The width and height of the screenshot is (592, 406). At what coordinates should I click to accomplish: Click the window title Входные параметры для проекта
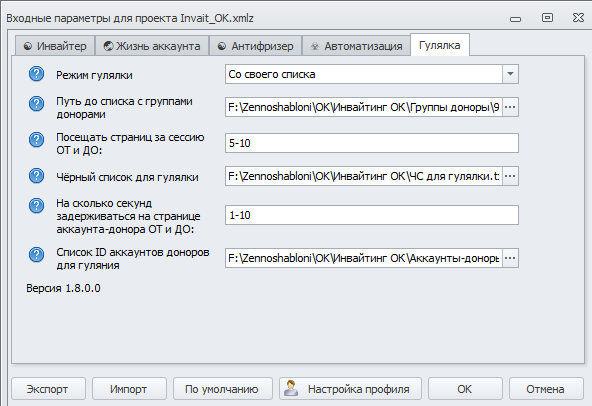[130, 18]
